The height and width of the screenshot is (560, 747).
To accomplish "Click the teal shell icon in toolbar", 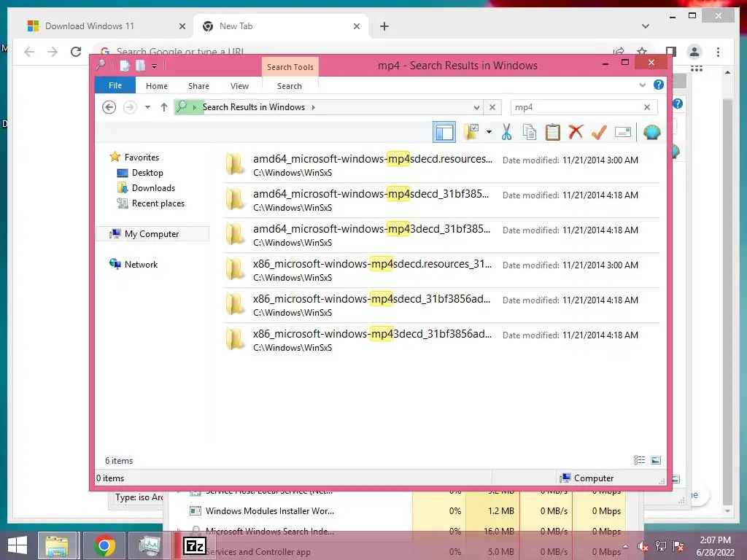I will tap(651, 132).
